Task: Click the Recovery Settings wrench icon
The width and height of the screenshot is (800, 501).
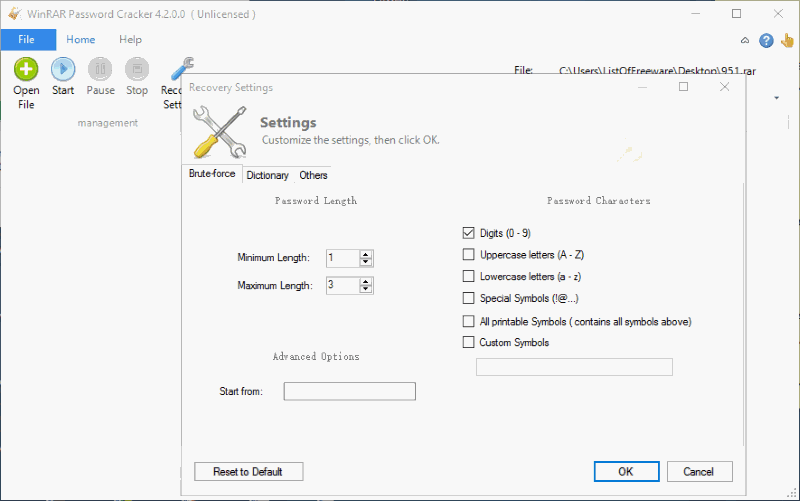Action: (x=182, y=69)
